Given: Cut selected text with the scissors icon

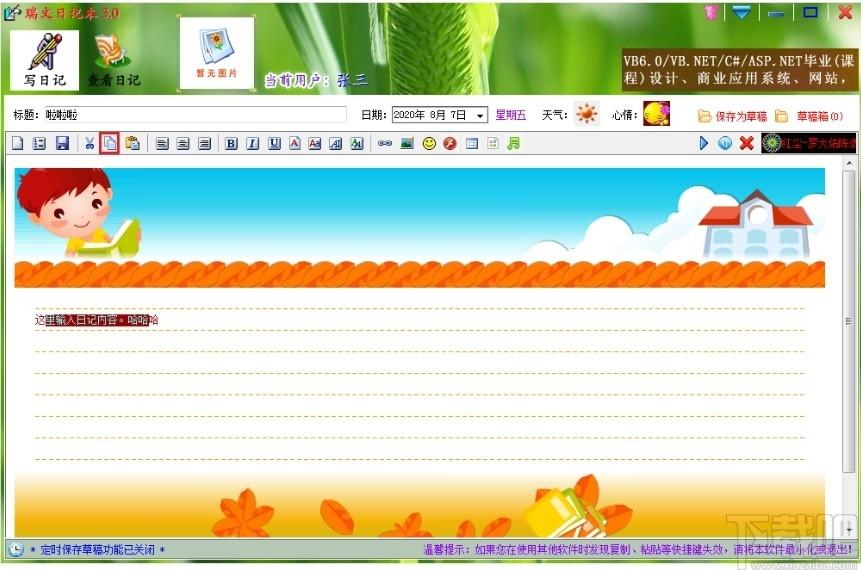Looking at the screenshot, I should (x=90, y=143).
